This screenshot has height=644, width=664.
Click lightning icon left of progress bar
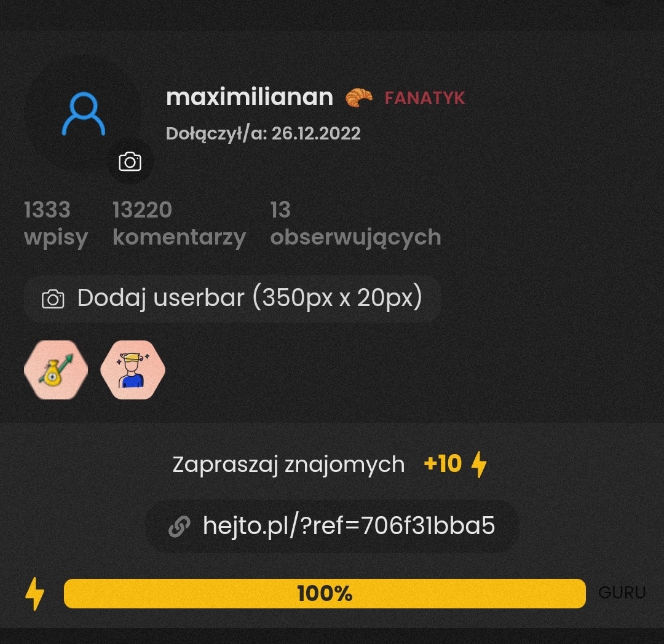pos(34,594)
